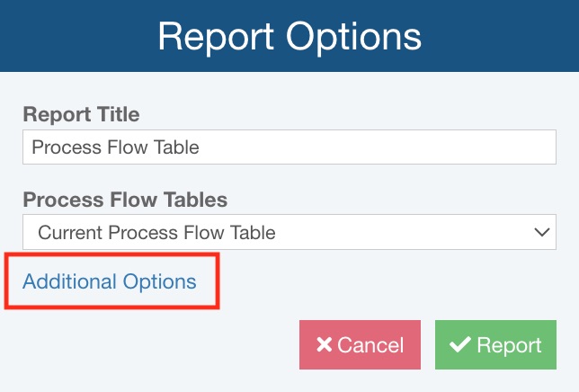This screenshot has height=392, width=579.
Task: Show more settings via Additional Options
Action: [110, 281]
